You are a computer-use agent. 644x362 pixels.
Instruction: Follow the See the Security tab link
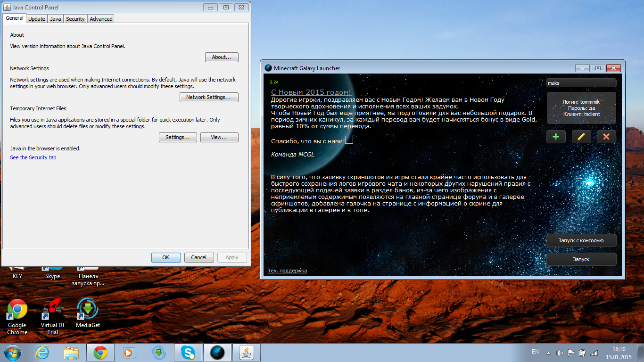tap(33, 157)
